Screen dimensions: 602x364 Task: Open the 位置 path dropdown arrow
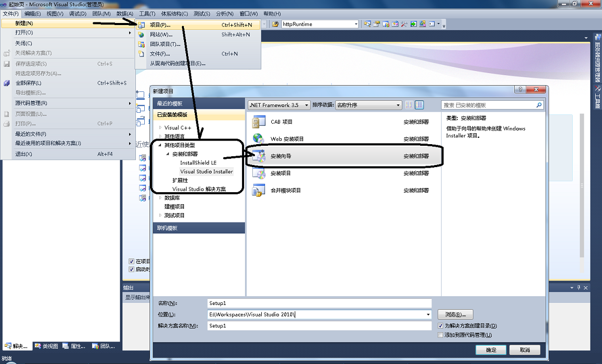[x=428, y=314]
